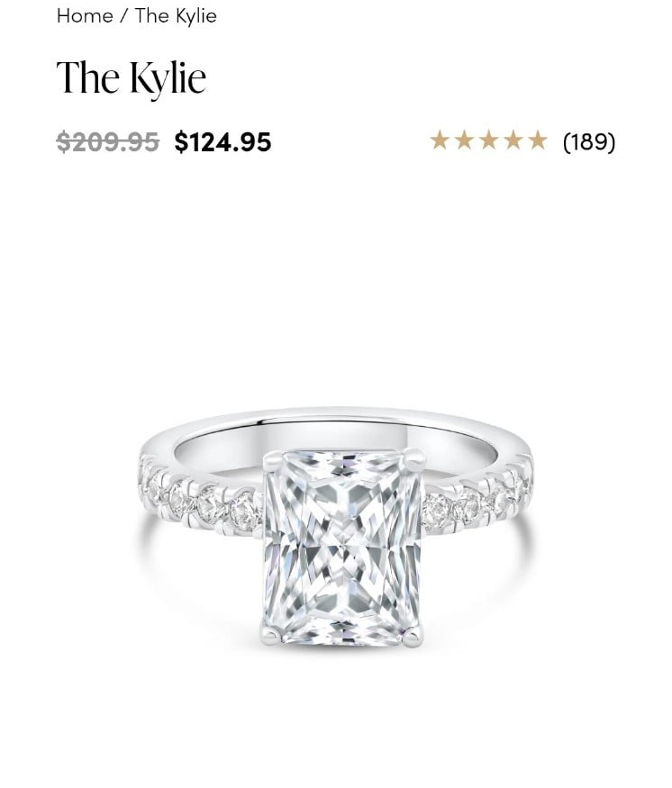Select The Kylie product title heading
Image resolution: width=672 pixels, height=788 pixels.
[132, 77]
